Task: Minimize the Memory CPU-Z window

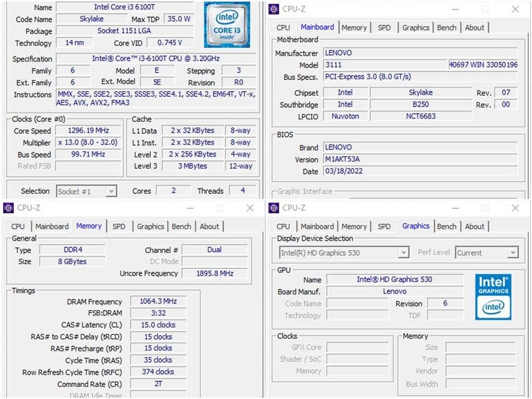Action: (190, 208)
